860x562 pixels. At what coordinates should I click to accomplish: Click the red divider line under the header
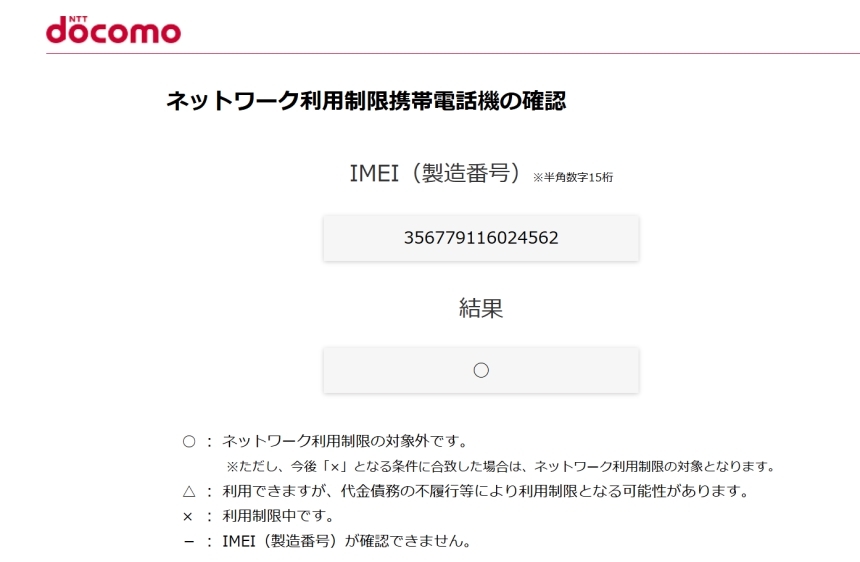point(453,54)
